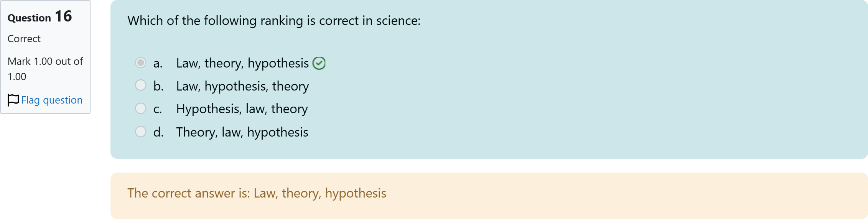Click the answer text "Hypothesis, law, theory"
The width and height of the screenshot is (868, 219).
[242, 109]
